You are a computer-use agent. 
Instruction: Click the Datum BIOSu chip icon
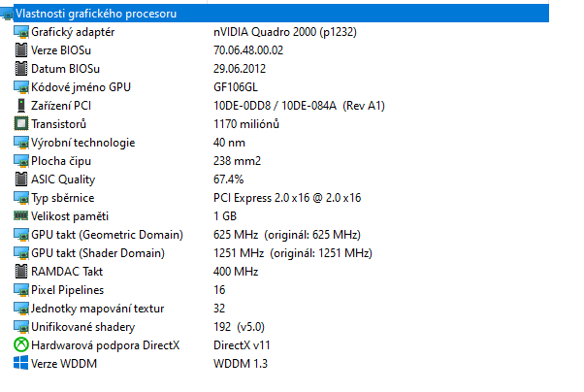pyautogui.click(x=20, y=69)
